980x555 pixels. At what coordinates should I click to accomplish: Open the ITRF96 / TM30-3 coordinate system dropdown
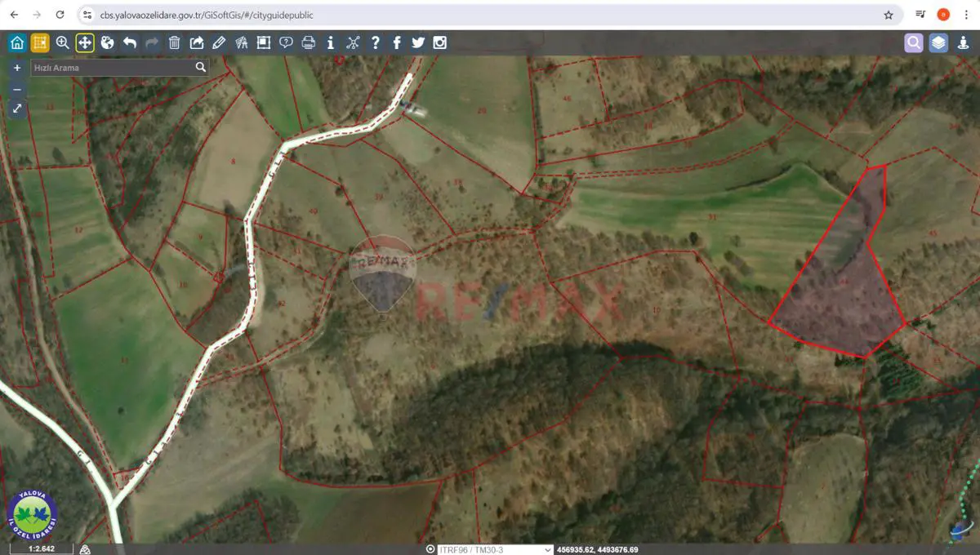tap(496, 549)
